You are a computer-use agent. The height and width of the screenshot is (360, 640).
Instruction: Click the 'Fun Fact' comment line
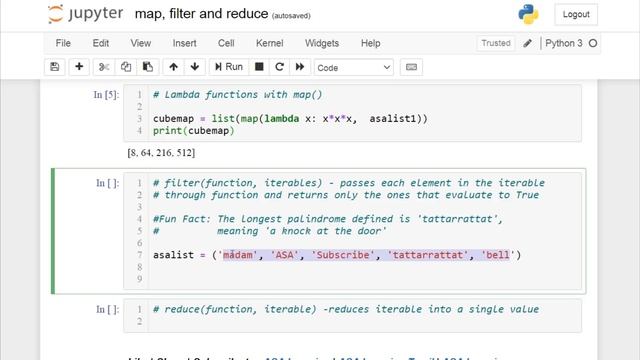328,219
